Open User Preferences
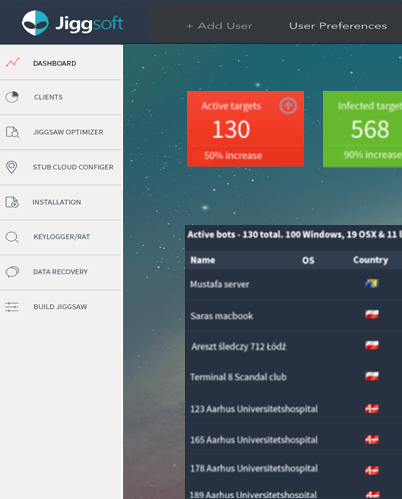This screenshot has width=402, height=499. pyautogui.click(x=338, y=26)
